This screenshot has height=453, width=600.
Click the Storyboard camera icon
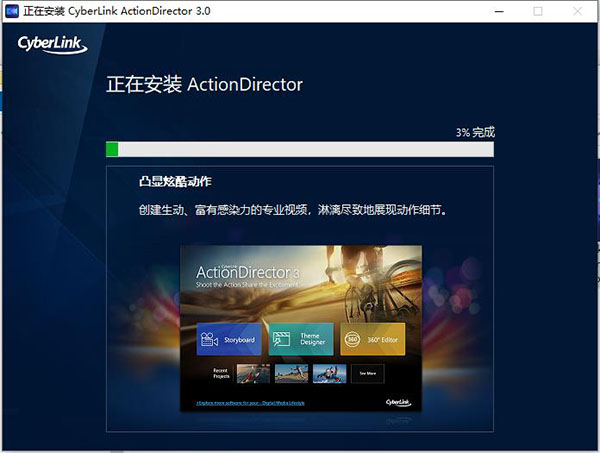pos(209,339)
